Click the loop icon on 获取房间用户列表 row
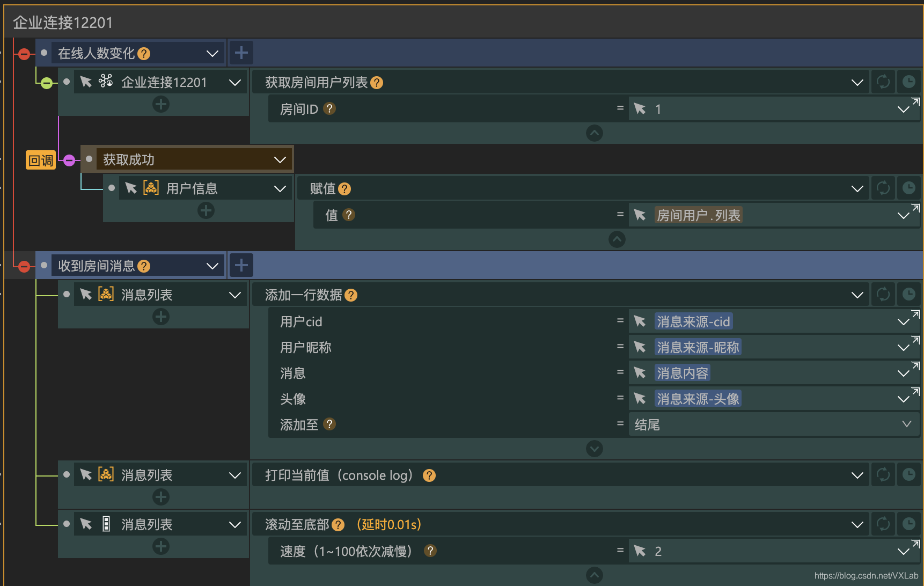The width and height of the screenshot is (924, 586). (883, 82)
